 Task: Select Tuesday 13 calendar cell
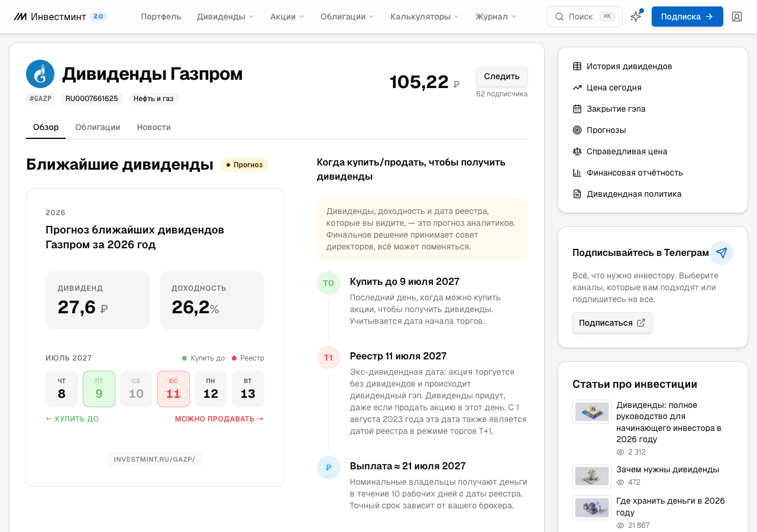[x=248, y=389]
